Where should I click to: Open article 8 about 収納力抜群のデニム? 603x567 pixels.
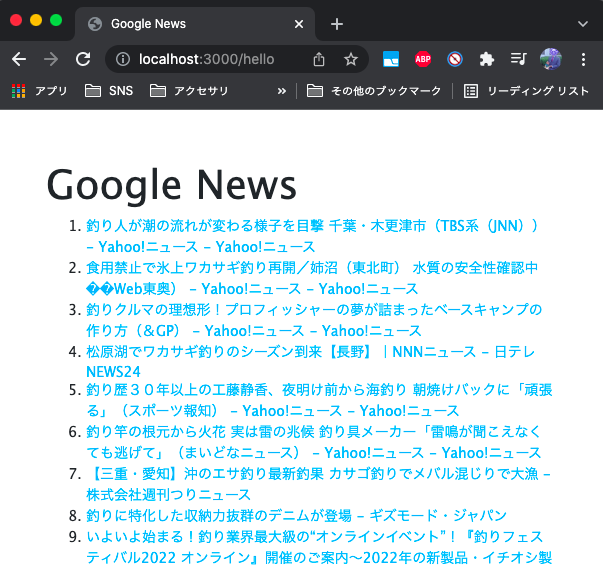coord(296,515)
